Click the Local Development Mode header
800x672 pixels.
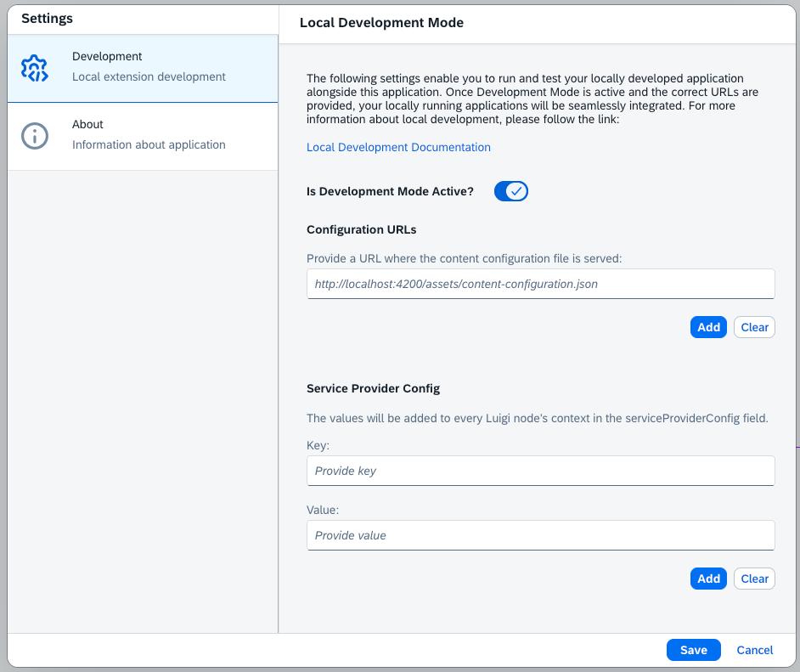click(381, 22)
